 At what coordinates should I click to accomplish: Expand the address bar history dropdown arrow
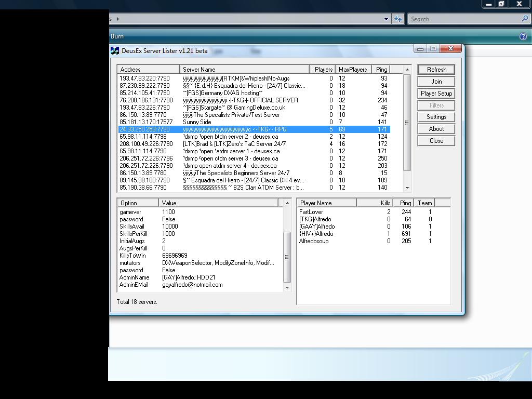(x=386, y=19)
